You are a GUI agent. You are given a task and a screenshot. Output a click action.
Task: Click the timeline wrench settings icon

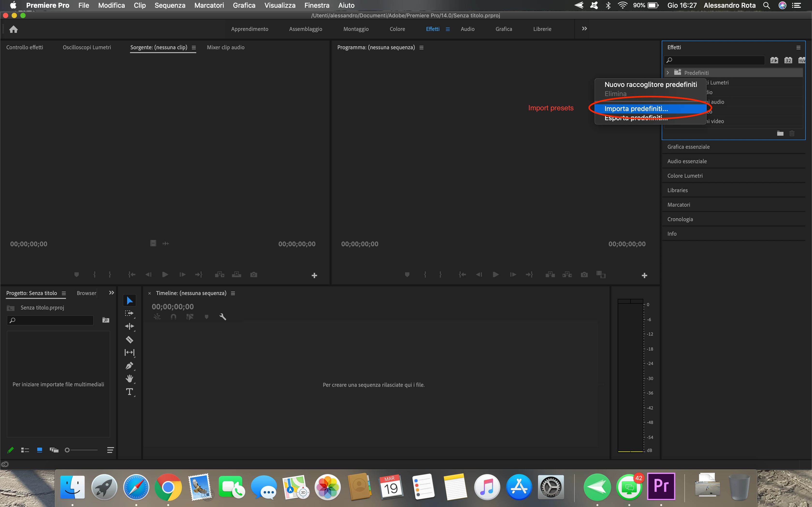click(x=223, y=317)
